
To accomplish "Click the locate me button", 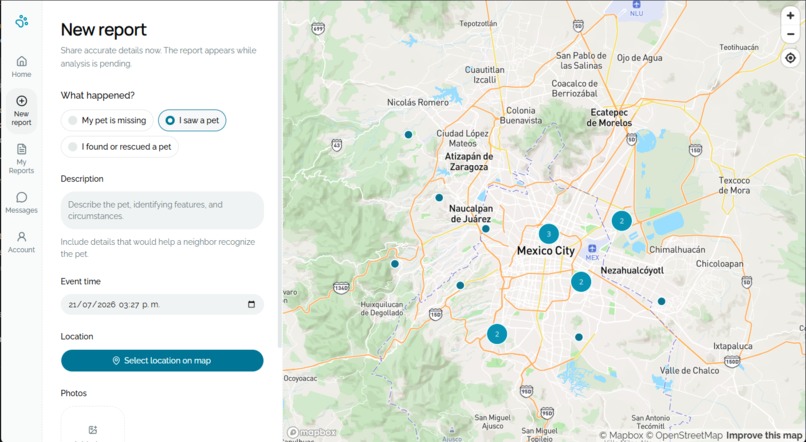I will tap(791, 58).
